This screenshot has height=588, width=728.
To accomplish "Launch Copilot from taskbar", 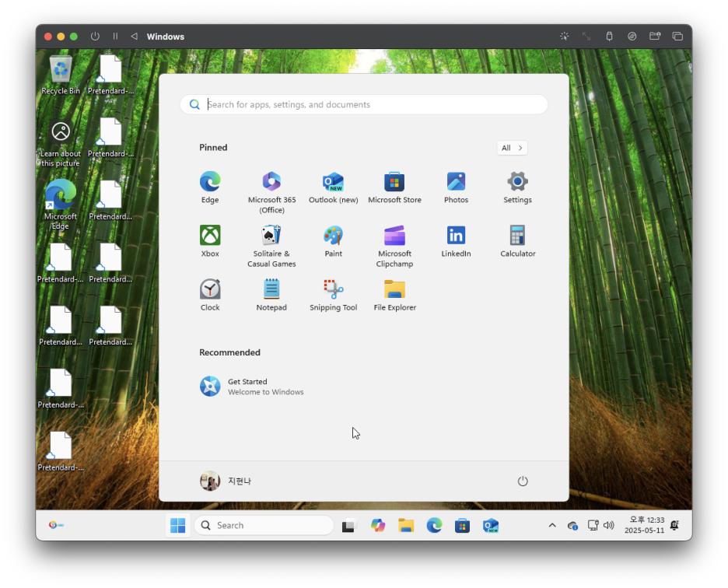I will 378,525.
